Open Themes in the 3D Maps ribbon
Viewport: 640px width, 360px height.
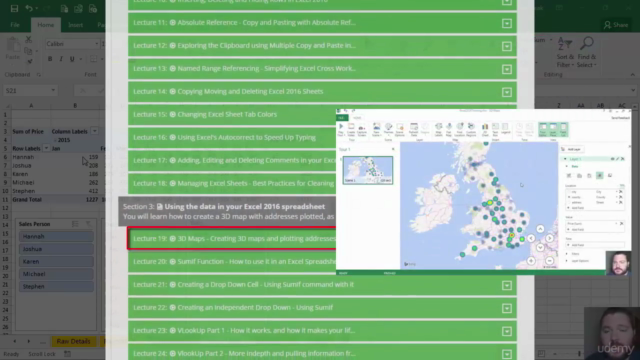388,129
